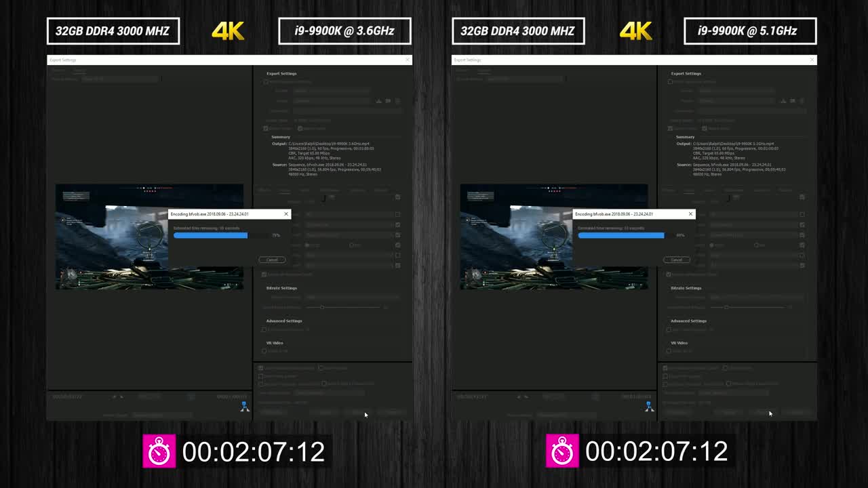Image resolution: width=868 pixels, height=488 pixels.
Task: Open the Preset dropdown in 5.1GHz Export Settings
Action: [x=736, y=101]
